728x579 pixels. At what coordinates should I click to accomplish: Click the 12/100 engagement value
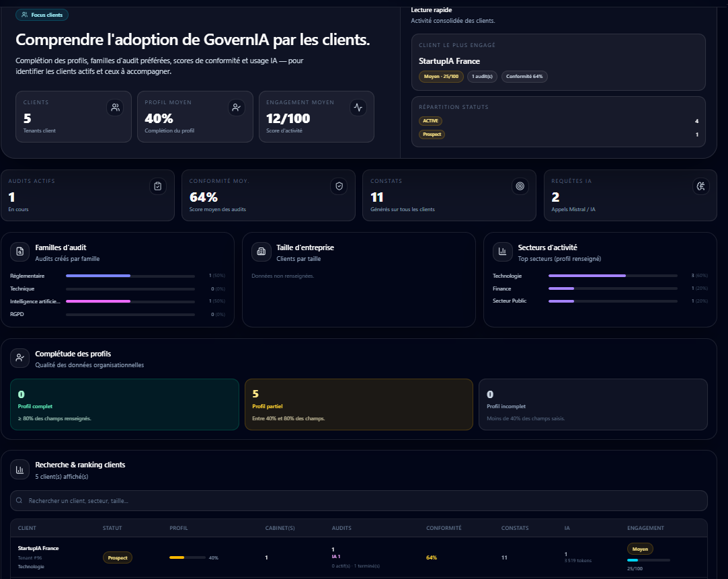[288, 119]
